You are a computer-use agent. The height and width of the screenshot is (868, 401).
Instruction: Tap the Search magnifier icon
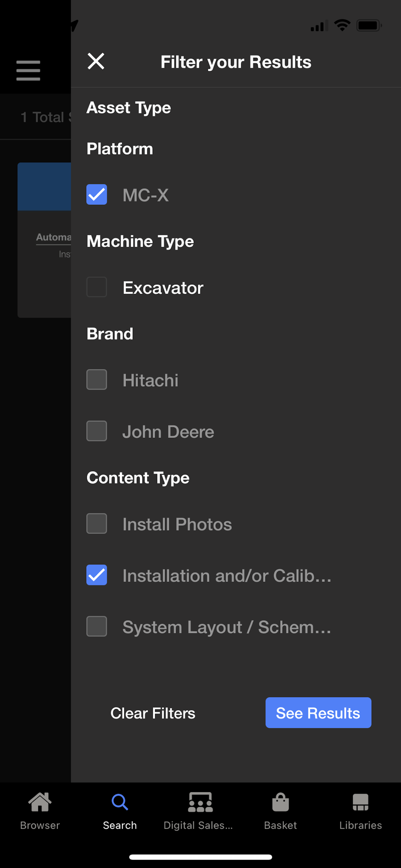point(120,802)
